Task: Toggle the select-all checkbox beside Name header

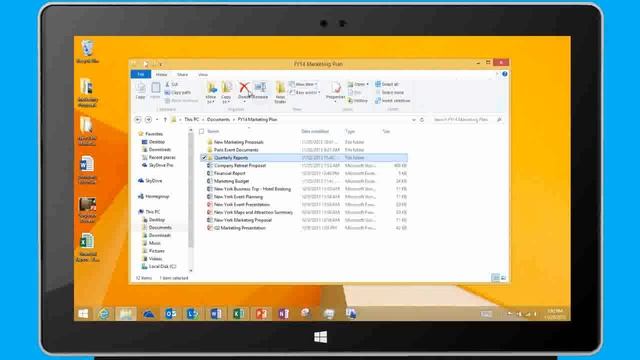Action: [x=202, y=131]
